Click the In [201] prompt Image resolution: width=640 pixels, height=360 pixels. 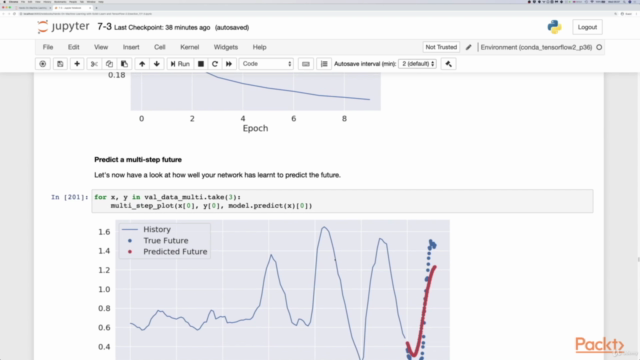pyautogui.click(x=69, y=197)
